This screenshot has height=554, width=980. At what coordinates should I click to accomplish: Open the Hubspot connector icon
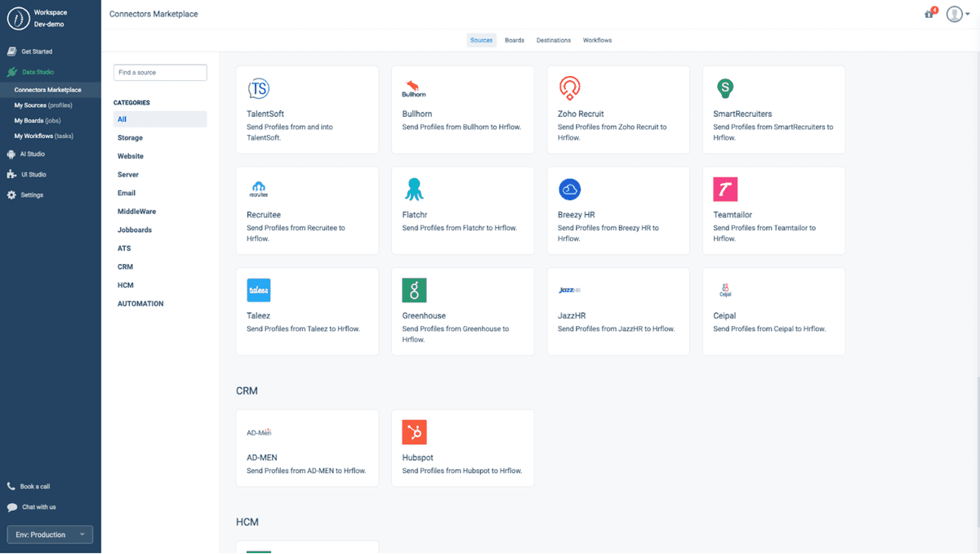(414, 431)
